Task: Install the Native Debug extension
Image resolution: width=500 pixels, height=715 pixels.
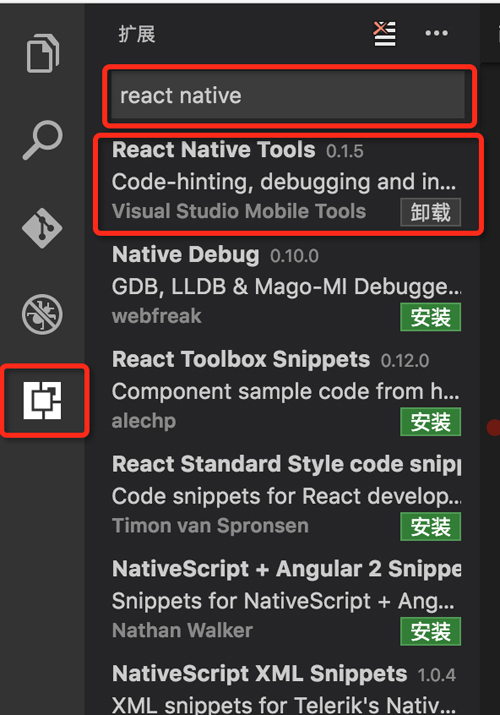Action: click(431, 317)
